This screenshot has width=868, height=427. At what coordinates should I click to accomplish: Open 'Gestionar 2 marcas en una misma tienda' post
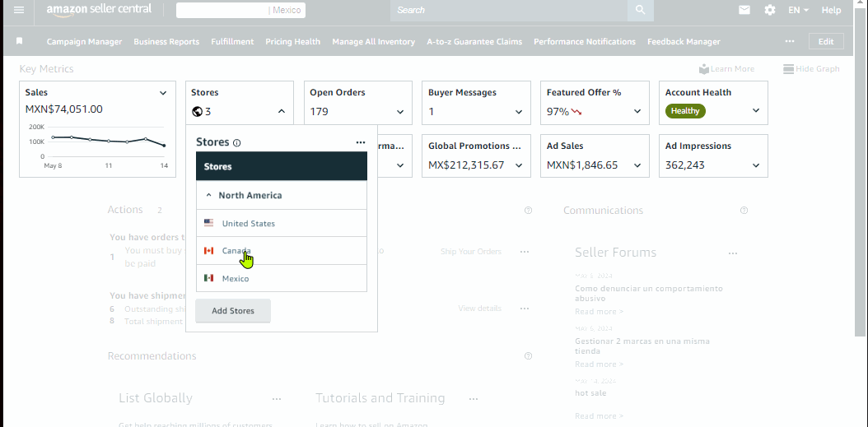click(x=642, y=346)
